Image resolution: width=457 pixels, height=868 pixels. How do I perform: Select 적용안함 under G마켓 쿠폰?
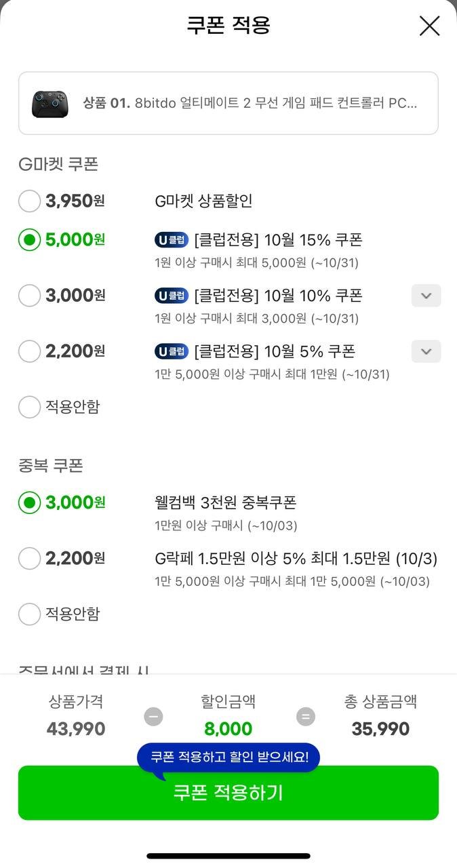click(x=30, y=407)
